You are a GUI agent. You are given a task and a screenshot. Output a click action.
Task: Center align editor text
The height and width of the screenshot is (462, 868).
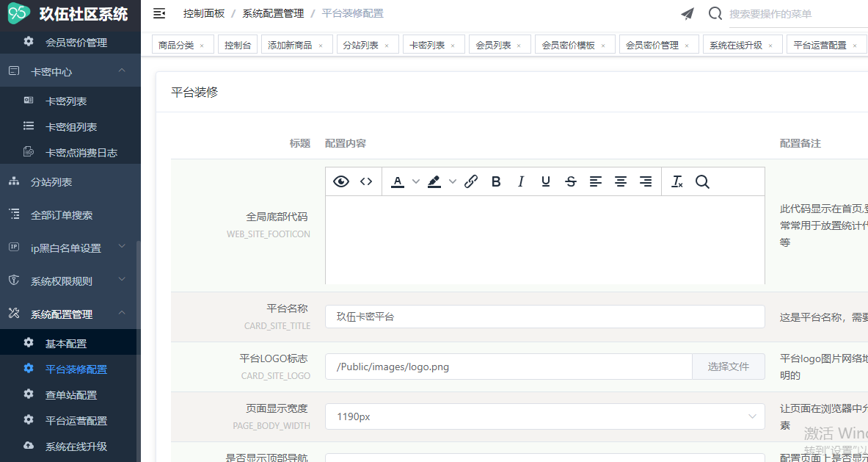[x=621, y=181]
